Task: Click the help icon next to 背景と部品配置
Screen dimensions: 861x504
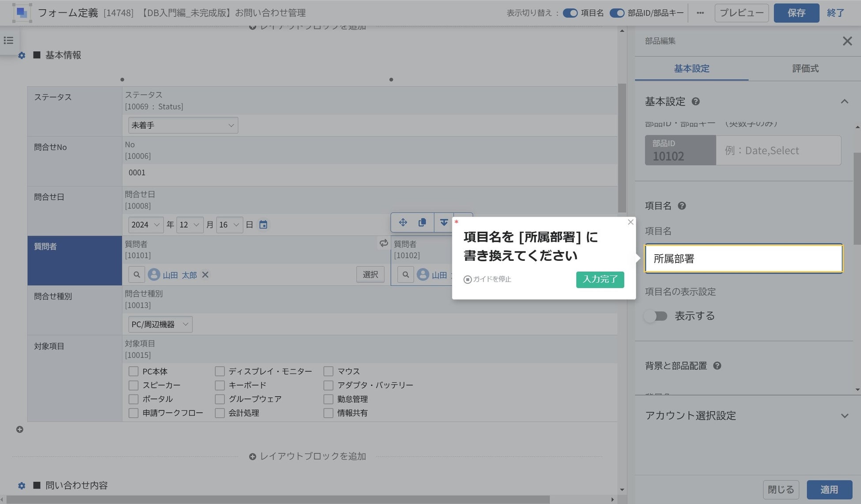Action: click(x=717, y=366)
